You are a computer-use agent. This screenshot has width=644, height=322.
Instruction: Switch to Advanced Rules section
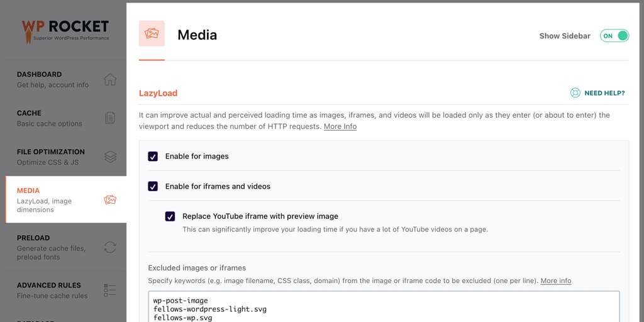65,291
